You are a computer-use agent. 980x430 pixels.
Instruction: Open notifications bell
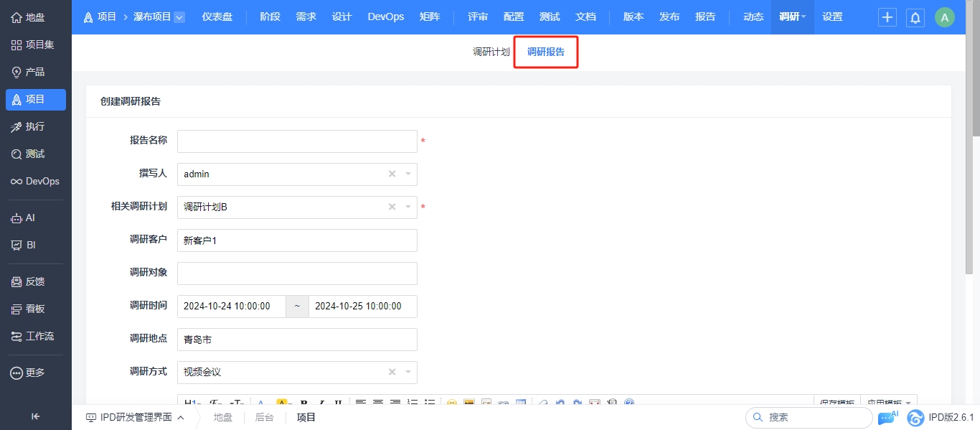point(915,17)
